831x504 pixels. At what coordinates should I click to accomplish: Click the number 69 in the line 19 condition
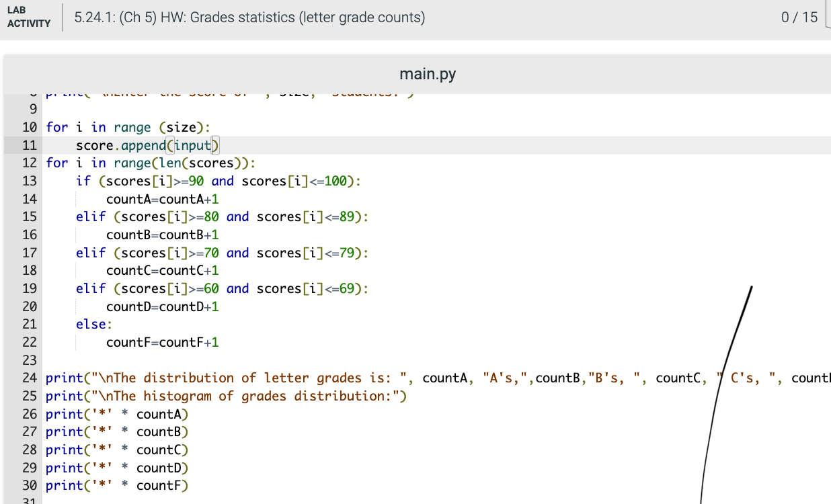point(347,288)
